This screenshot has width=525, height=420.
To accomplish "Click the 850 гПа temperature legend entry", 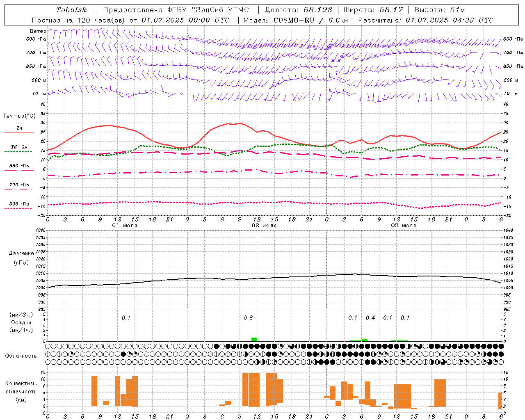I will click(19, 166).
